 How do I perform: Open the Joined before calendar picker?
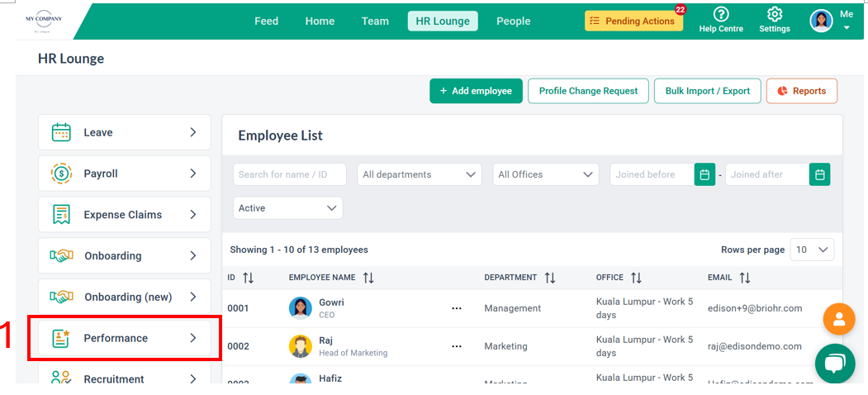pyautogui.click(x=704, y=174)
